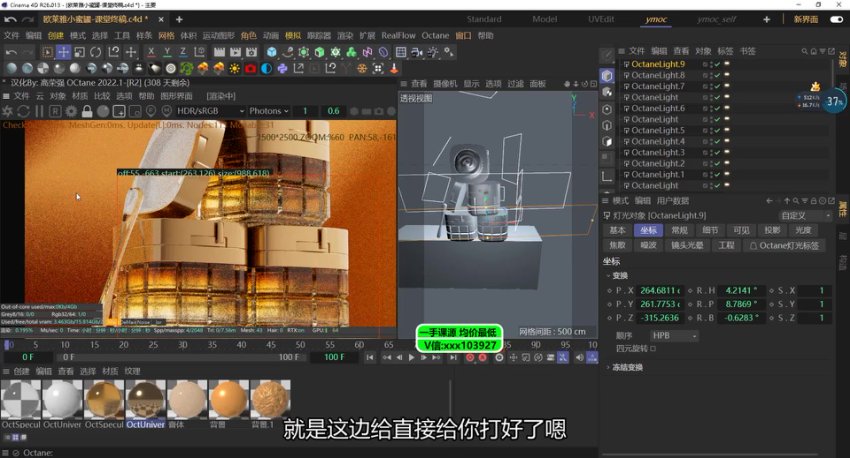This screenshot has width=850, height=458.
Task: Toggle the green checkmark for OctaneLight.5
Action: tap(716, 131)
